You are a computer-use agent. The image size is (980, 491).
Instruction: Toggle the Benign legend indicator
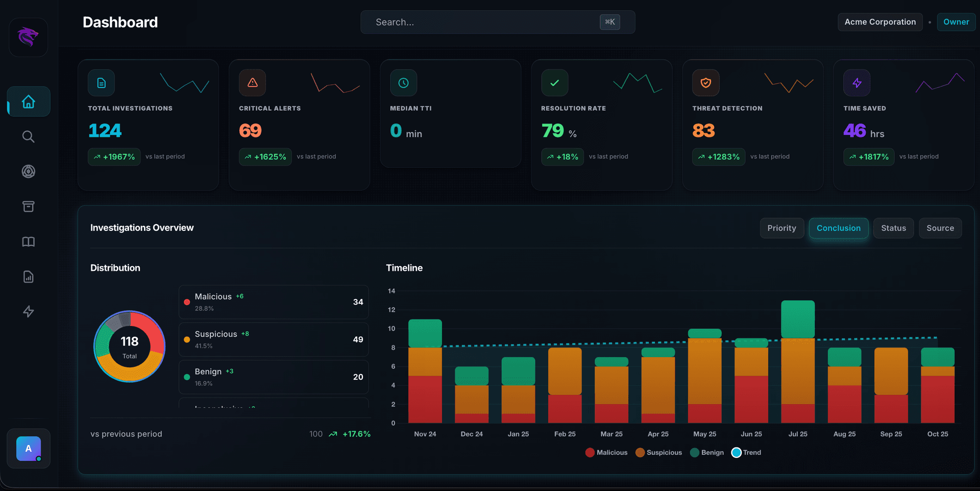click(x=706, y=452)
